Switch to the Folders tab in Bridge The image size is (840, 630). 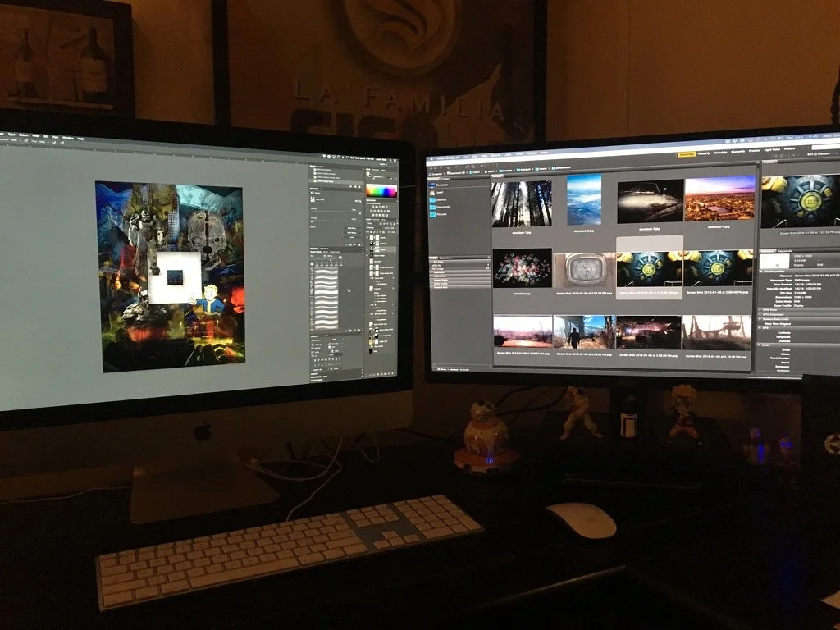pos(445,179)
